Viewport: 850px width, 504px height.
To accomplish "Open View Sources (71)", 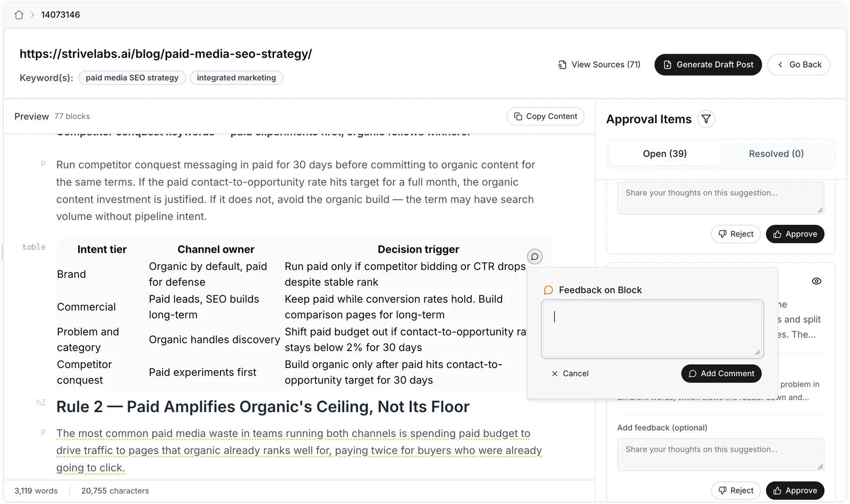I will tap(599, 65).
